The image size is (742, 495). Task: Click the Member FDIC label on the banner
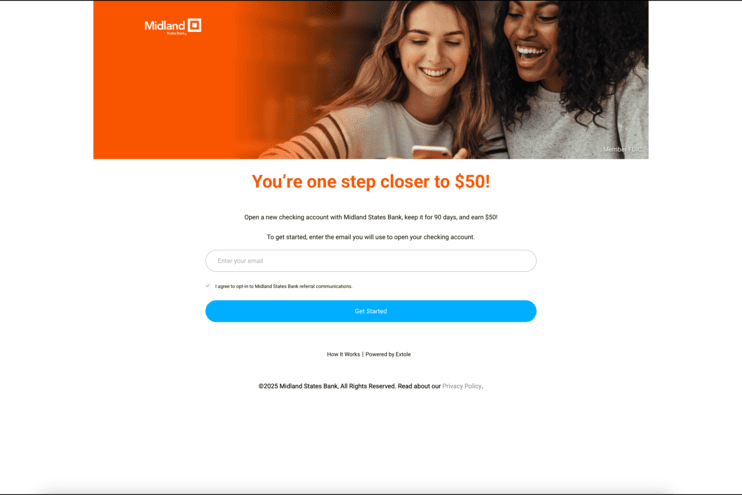coord(622,149)
